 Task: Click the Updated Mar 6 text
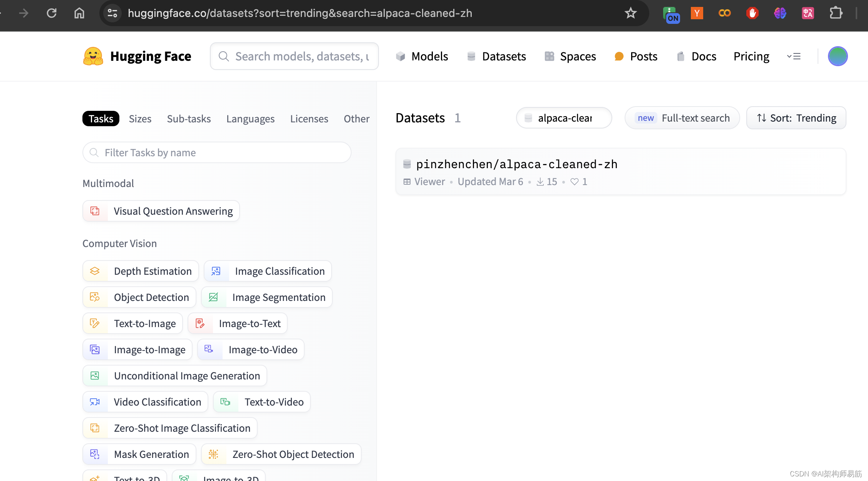(x=490, y=182)
